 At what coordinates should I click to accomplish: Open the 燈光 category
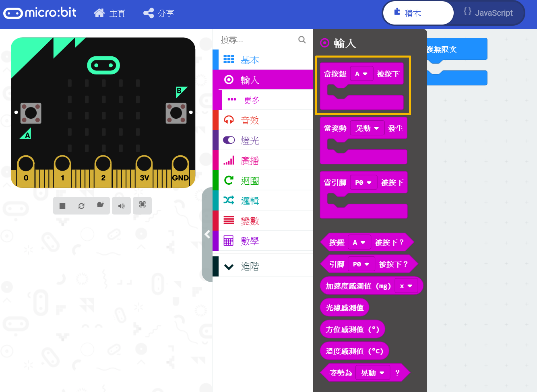262,140
